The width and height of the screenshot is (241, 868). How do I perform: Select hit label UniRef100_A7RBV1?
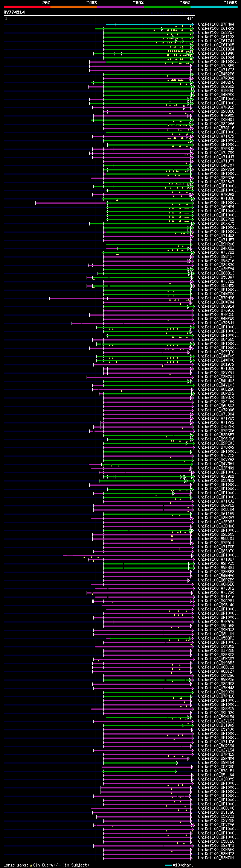click(x=216, y=78)
